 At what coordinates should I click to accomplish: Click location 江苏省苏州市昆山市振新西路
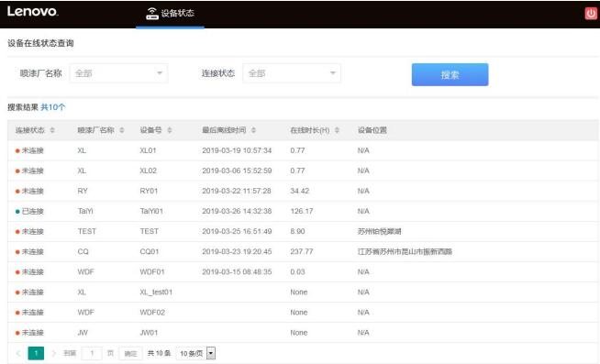click(405, 251)
